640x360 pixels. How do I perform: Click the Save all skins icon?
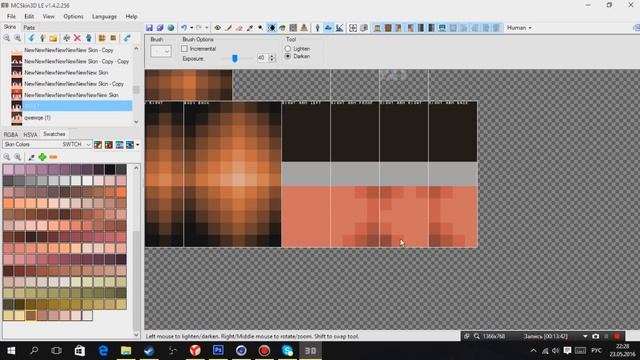point(160,28)
